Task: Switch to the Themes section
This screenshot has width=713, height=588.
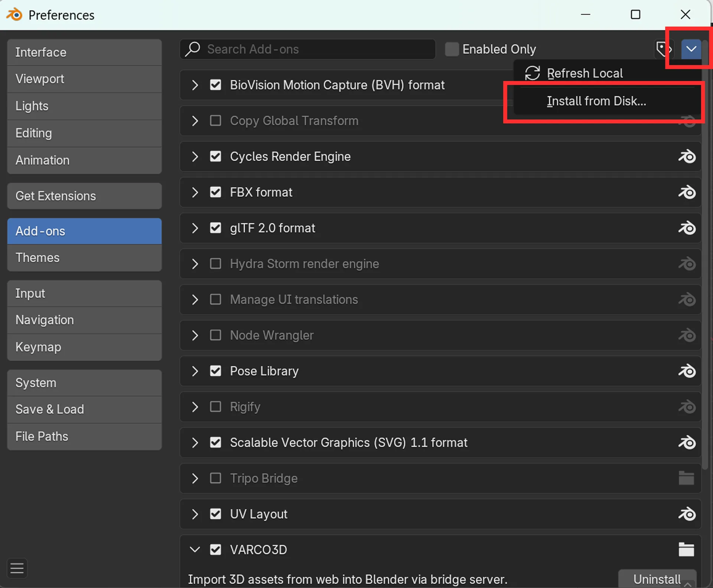Action: tap(84, 258)
